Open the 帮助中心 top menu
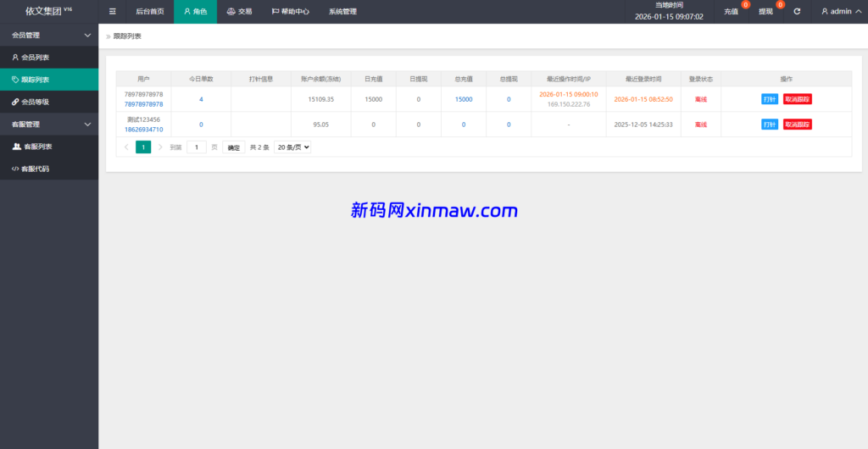Viewport: 868px width, 449px height. coord(290,11)
